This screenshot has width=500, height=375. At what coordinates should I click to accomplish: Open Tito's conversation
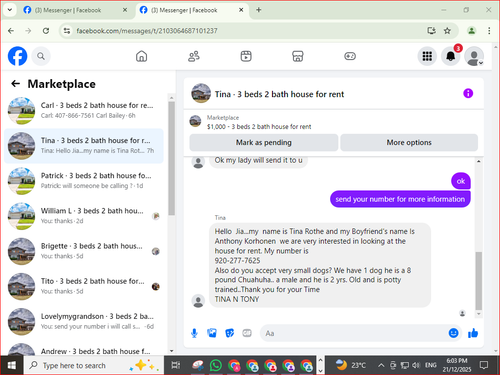click(84, 286)
